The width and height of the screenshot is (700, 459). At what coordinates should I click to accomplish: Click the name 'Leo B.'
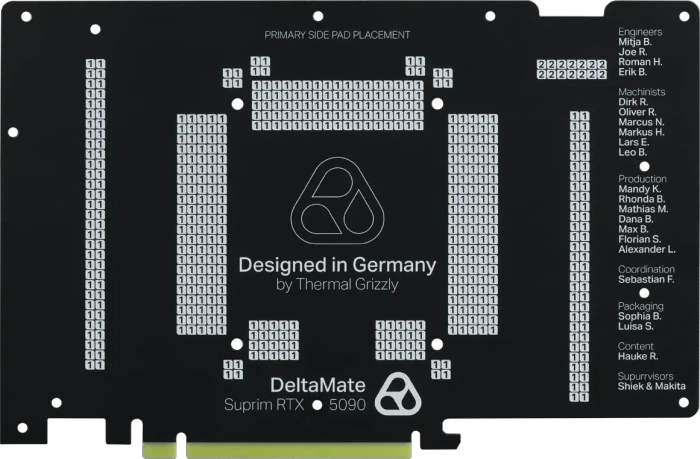[633, 152]
